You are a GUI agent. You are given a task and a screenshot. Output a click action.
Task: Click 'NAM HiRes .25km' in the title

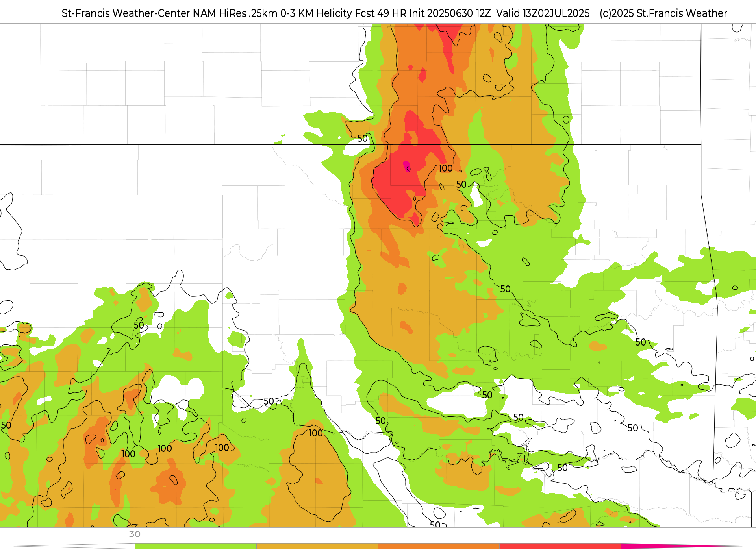click(x=235, y=13)
